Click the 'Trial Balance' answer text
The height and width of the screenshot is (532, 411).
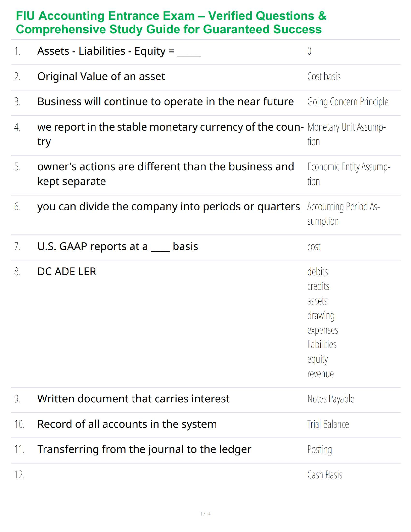pyautogui.click(x=328, y=424)
